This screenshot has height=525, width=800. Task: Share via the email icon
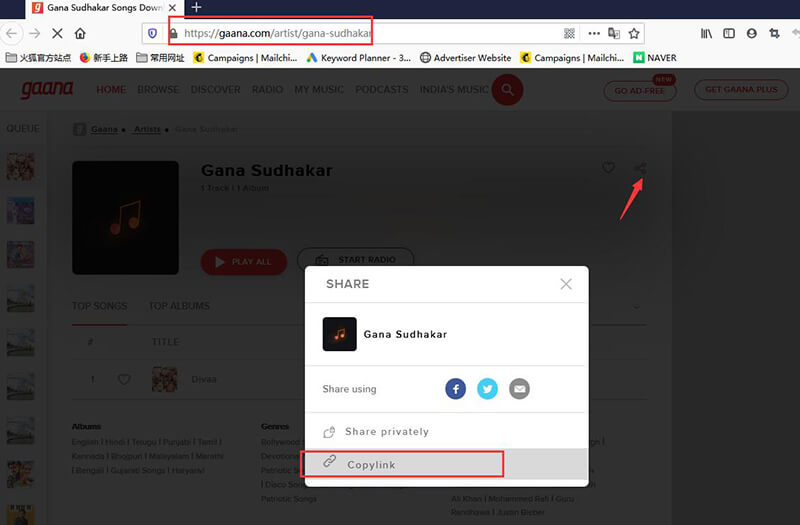[x=519, y=389]
